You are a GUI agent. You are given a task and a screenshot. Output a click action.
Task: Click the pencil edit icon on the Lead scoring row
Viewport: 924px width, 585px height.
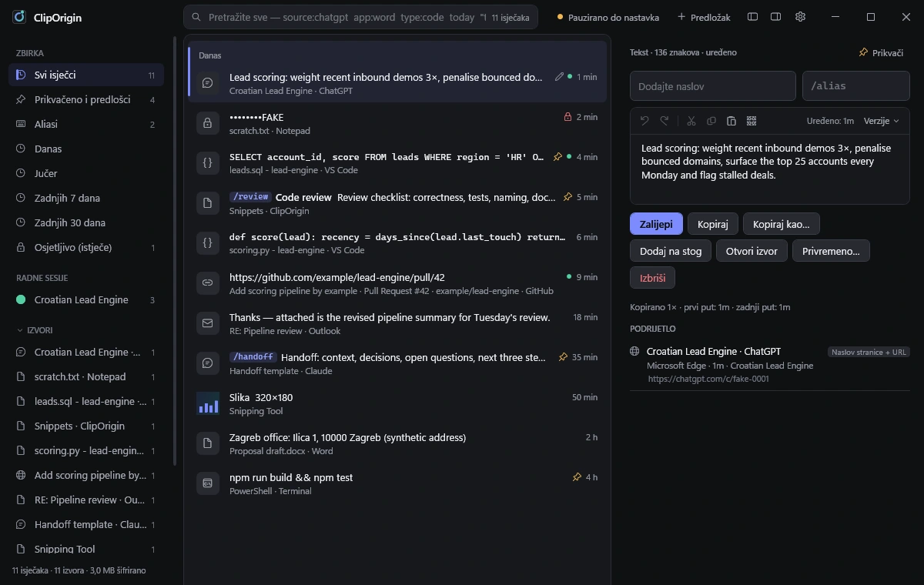559,77
